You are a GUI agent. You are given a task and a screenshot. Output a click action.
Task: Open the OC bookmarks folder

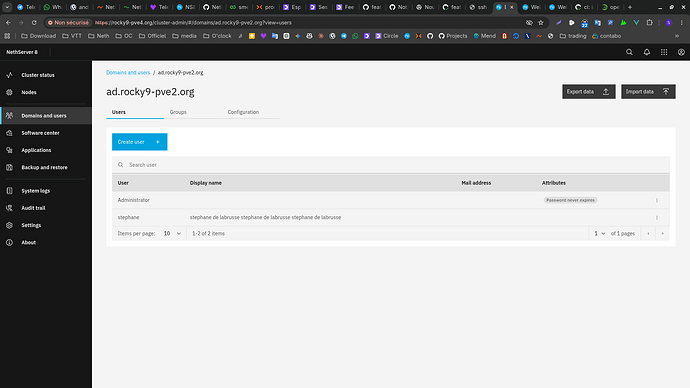click(124, 36)
